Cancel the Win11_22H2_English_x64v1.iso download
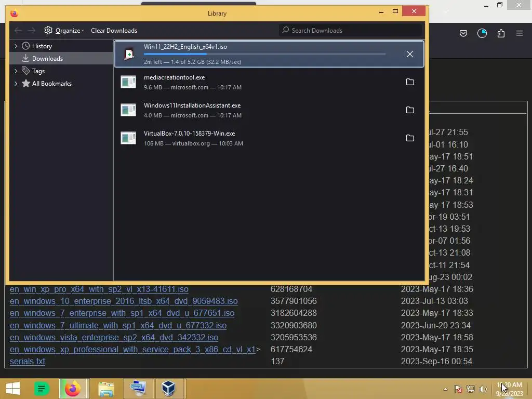The image size is (532, 399). [x=409, y=54]
